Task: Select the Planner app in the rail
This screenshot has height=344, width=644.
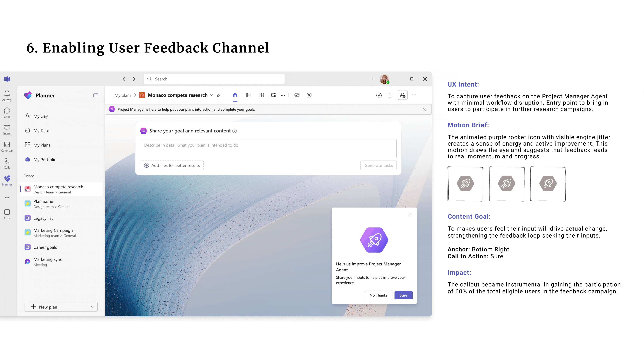Action: [x=7, y=180]
